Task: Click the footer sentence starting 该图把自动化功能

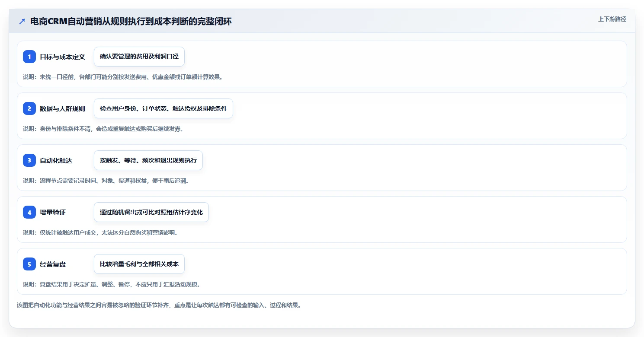Action: coord(159,305)
